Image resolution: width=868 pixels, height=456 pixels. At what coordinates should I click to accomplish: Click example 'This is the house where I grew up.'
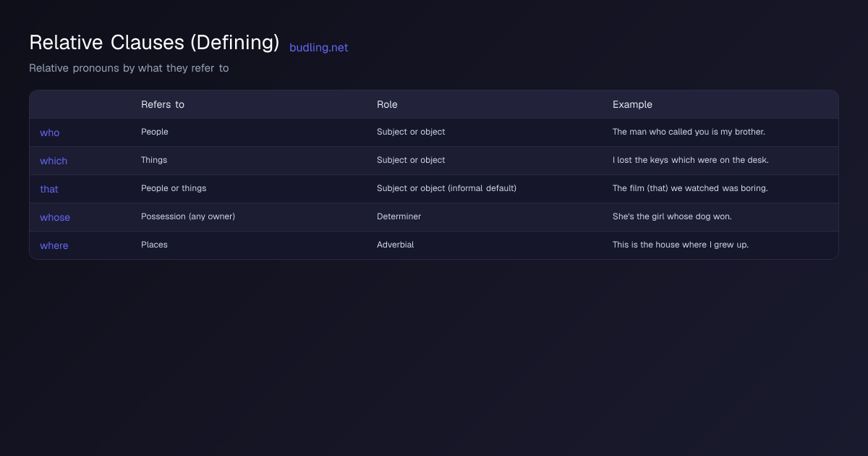[681, 245]
